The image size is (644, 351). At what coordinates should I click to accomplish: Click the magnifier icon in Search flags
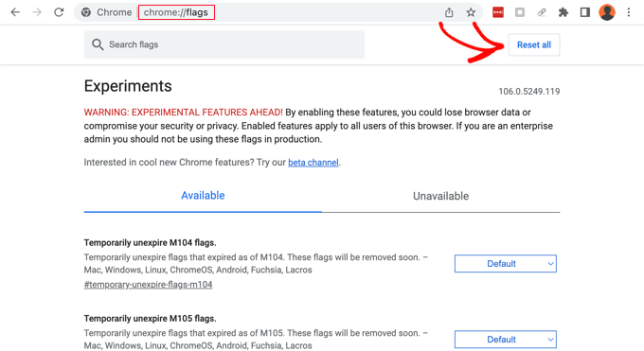point(98,44)
